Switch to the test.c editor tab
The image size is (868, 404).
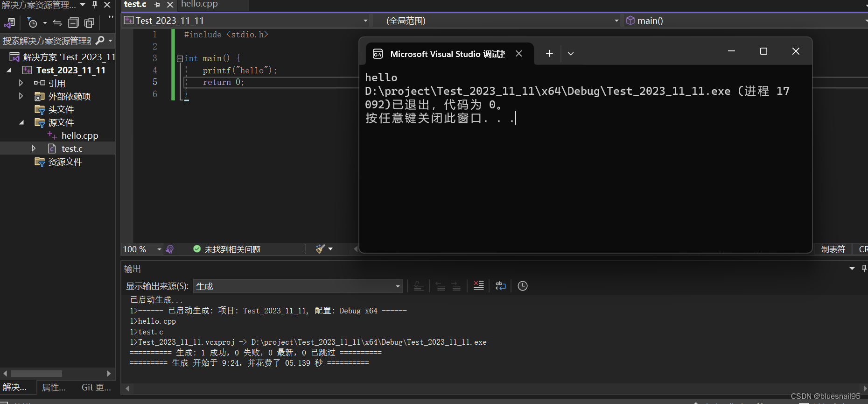[x=135, y=4]
